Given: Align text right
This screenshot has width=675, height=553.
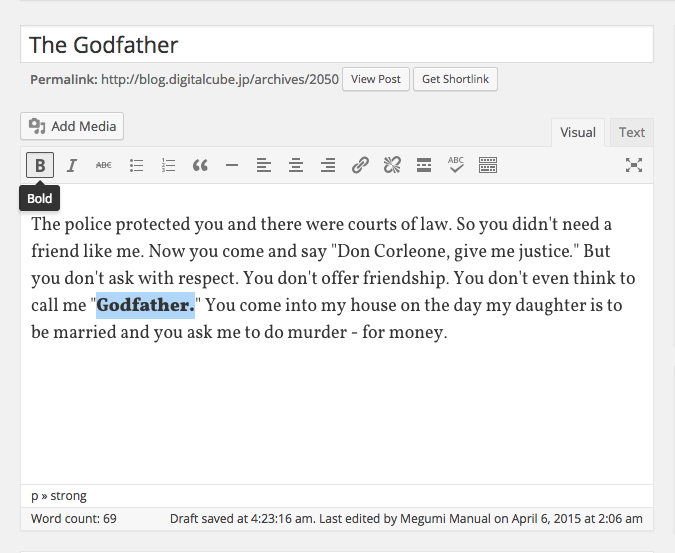Looking at the screenshot, I should click(328, 166).
